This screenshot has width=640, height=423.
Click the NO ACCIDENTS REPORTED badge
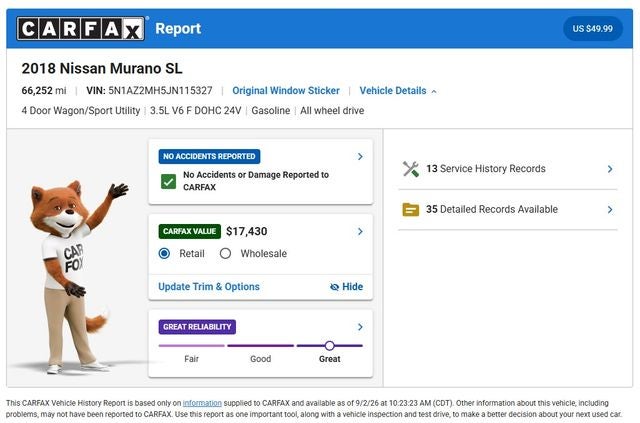coord(209,156)
